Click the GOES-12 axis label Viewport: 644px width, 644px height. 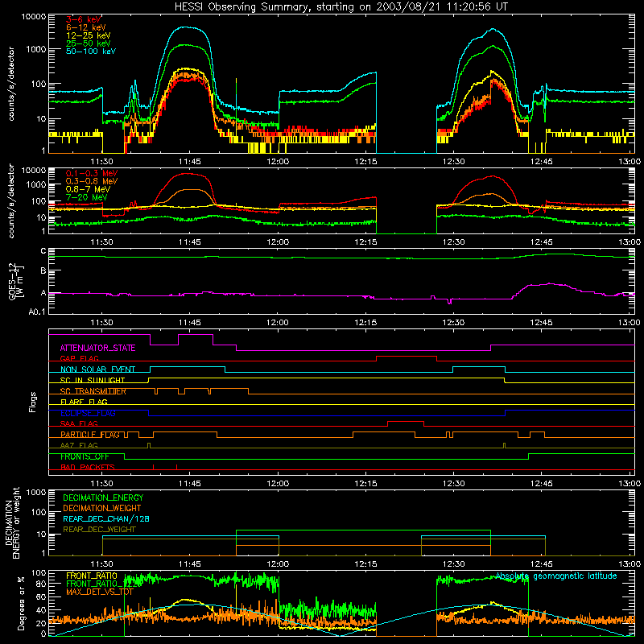click(x=16, y=281)
